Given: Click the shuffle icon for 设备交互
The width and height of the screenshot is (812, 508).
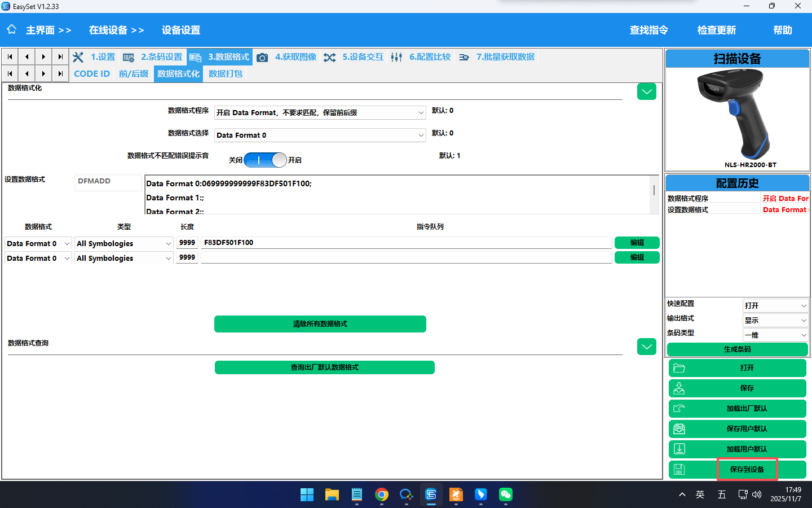Looking at the screenshot, I should coord(330,57).
